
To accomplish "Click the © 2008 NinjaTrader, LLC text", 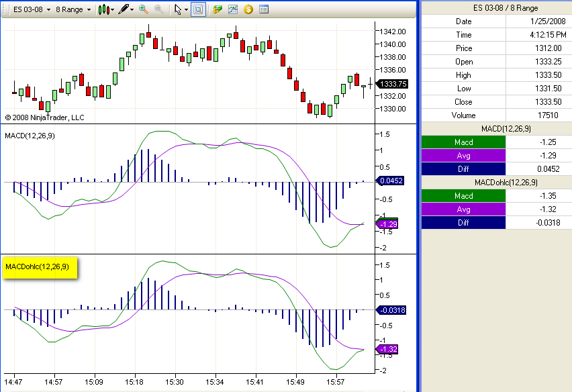I will [44, 117].
